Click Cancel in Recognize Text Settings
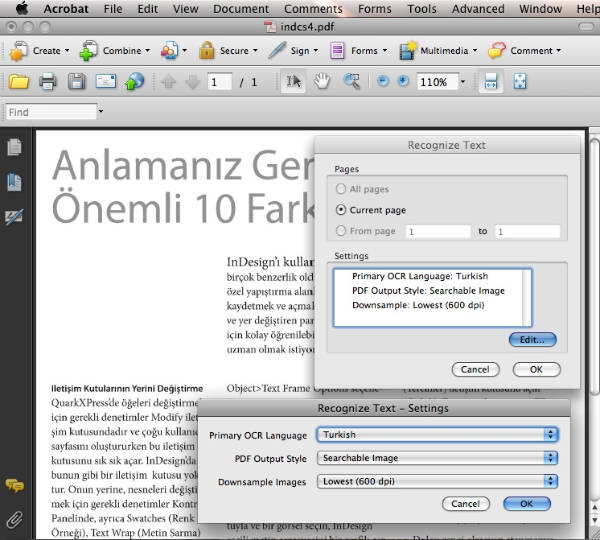The image size is (600, 540). 466,504
